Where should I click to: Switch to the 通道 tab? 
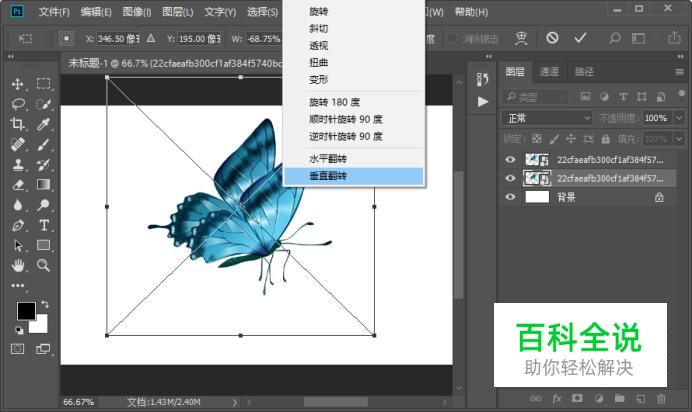coord(549,71)
